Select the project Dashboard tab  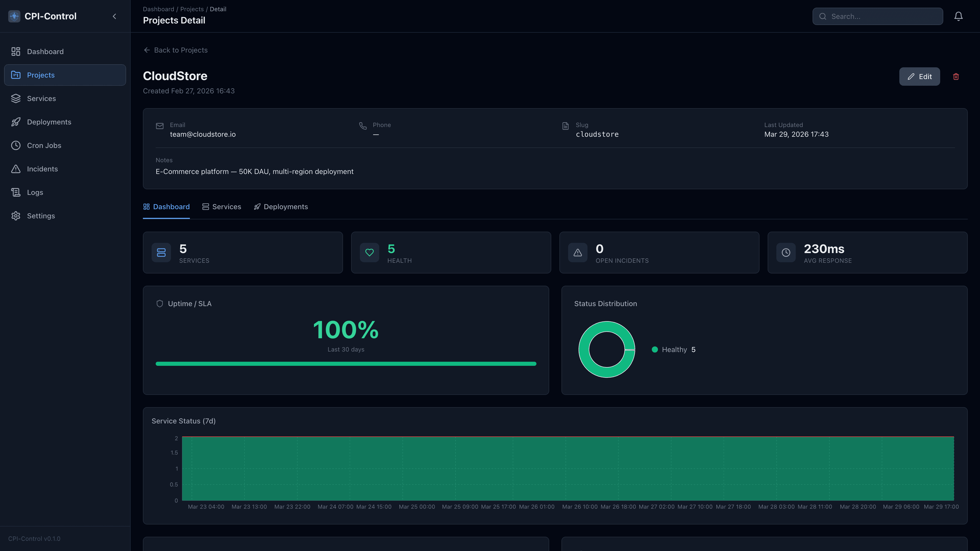(x=166, y=207)
